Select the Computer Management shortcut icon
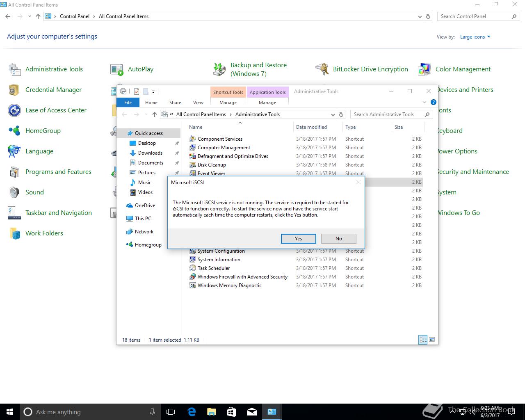 pos(193,148)
